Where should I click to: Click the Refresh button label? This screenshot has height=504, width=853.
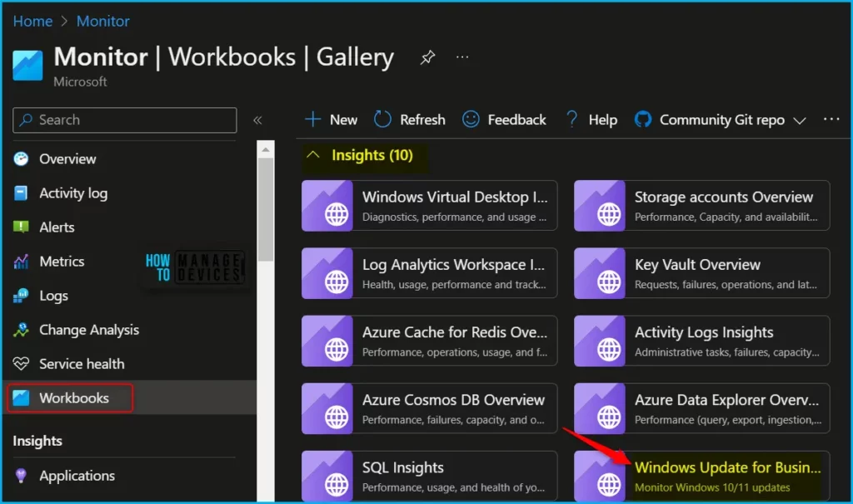click(422, 120)
